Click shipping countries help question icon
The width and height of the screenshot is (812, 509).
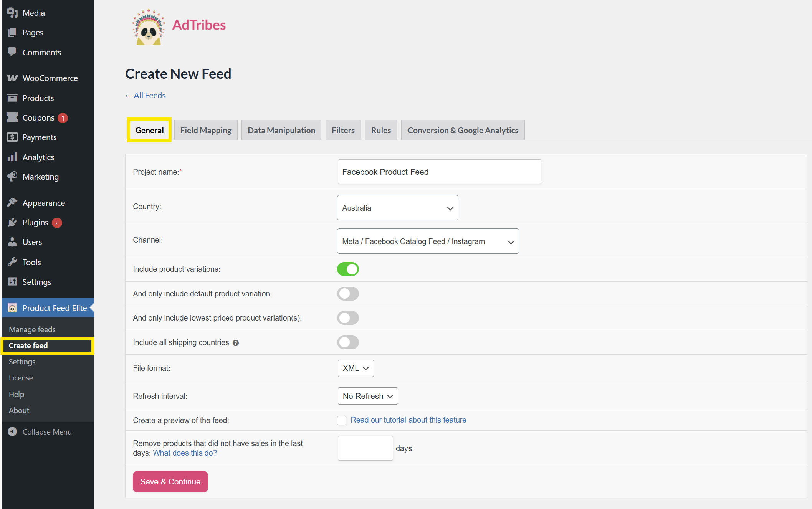point(236,343)
